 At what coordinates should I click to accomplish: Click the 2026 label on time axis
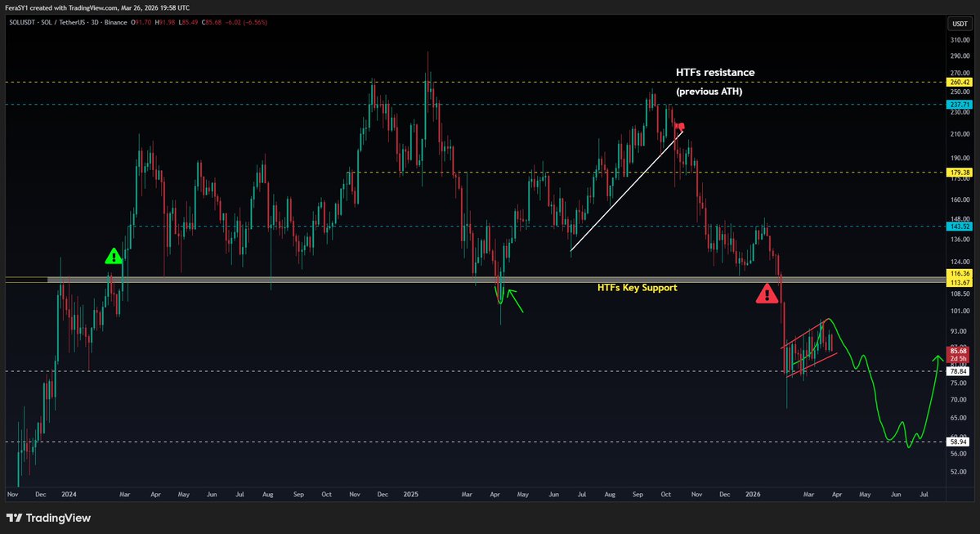click(x=753, y=494)
